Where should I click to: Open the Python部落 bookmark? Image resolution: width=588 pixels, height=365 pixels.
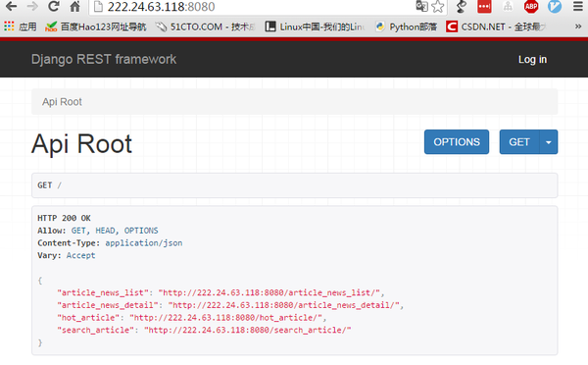point(406,26)
